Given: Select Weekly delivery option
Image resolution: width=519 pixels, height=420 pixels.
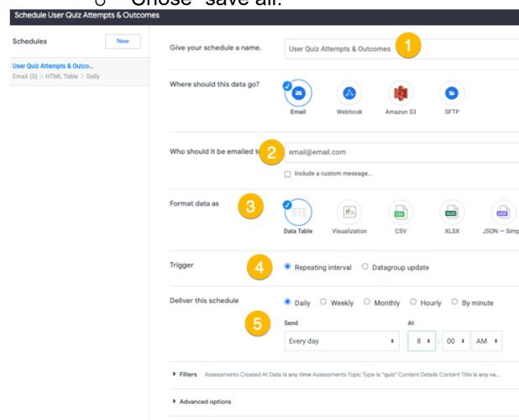Looking at the screenshot, I should 324,302.
